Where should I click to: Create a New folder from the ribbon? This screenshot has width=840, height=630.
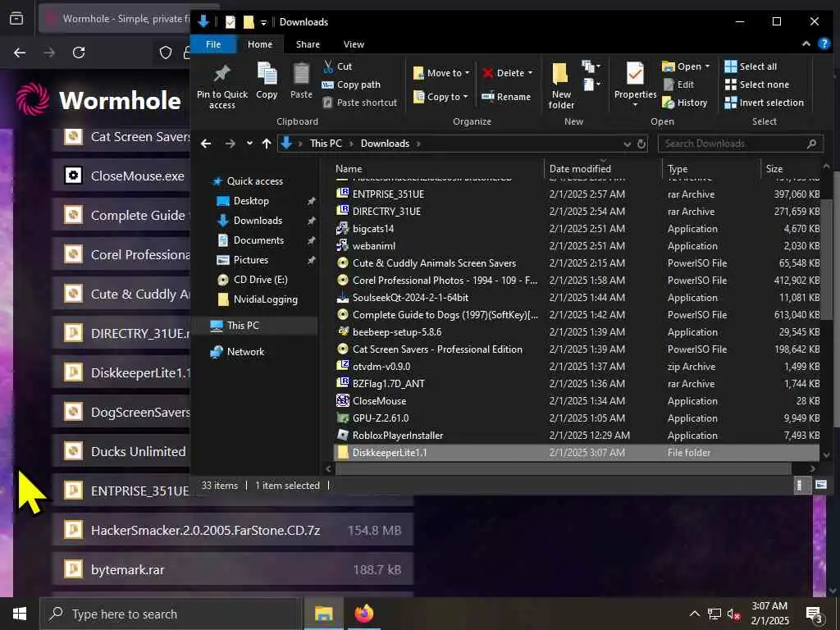tap(561, 85)
